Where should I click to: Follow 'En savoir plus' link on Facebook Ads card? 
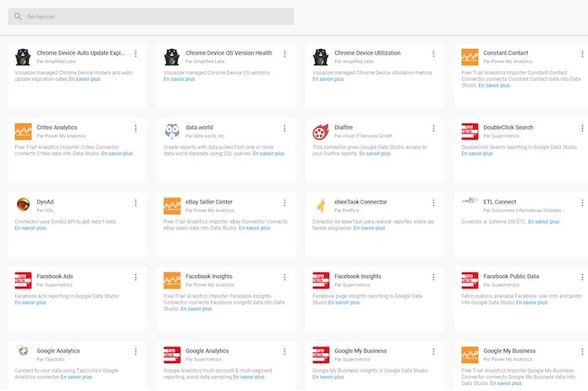click(31, 302)
